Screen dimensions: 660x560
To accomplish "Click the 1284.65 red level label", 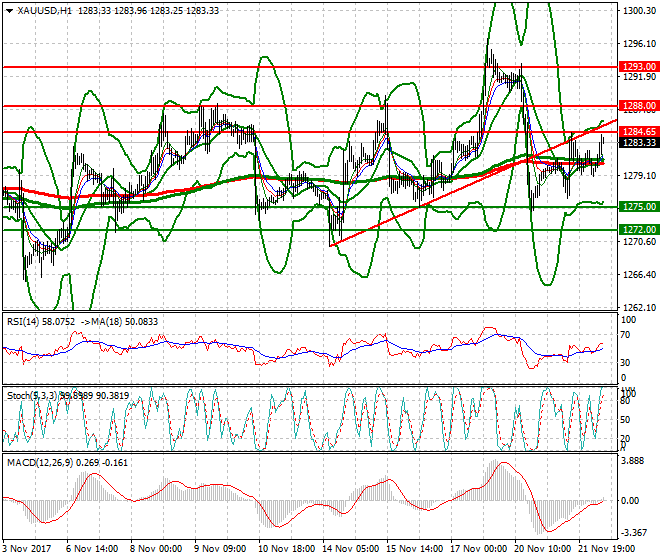I will click(637, 131).
